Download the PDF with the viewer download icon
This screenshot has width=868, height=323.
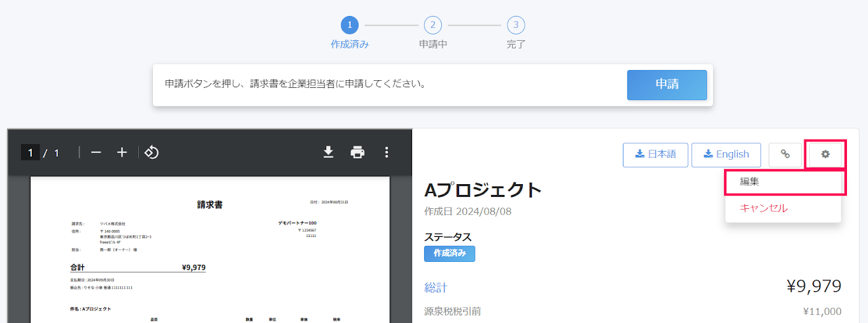[329, 152]
